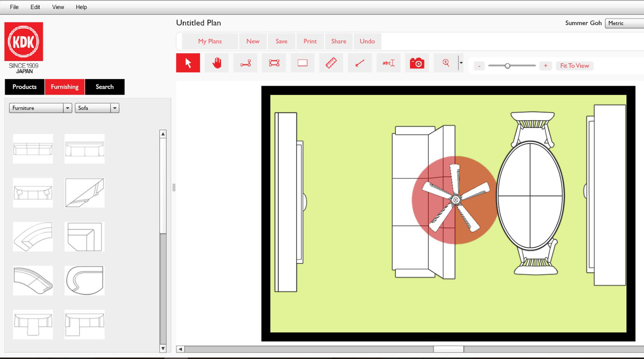This screenshot has width=644, height=359.
Task: Click the Fit To View button
Action: [574, 66]
